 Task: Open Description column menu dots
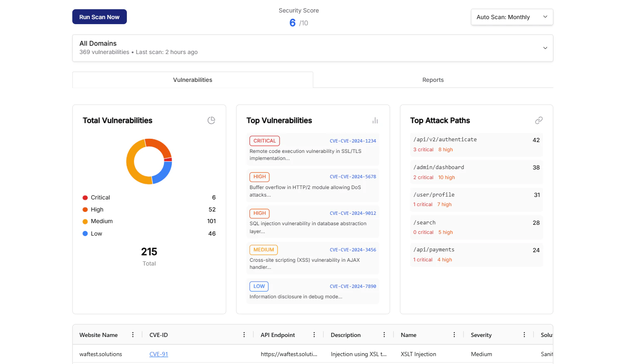pos(384,335)
